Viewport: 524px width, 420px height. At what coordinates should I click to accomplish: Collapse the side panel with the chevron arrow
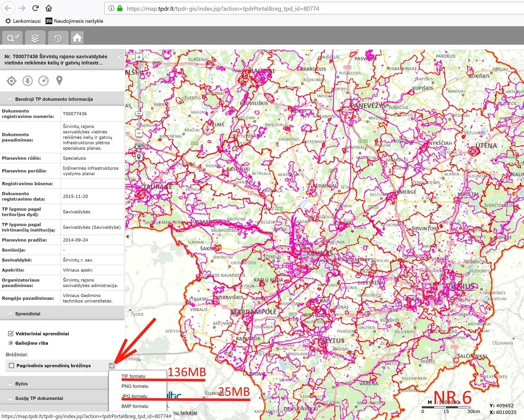[120, 56]
